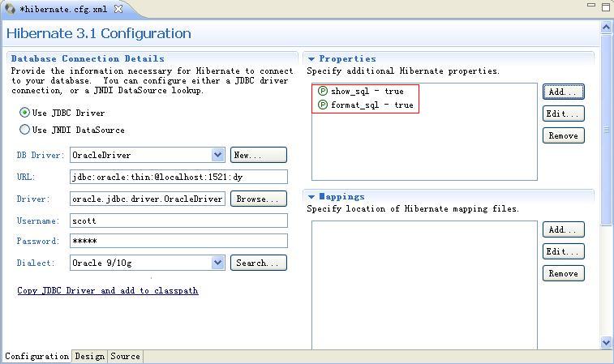Open the Dialect dropdown arrow
Viewport: 614px width, 364px height.
click(217, 263)
